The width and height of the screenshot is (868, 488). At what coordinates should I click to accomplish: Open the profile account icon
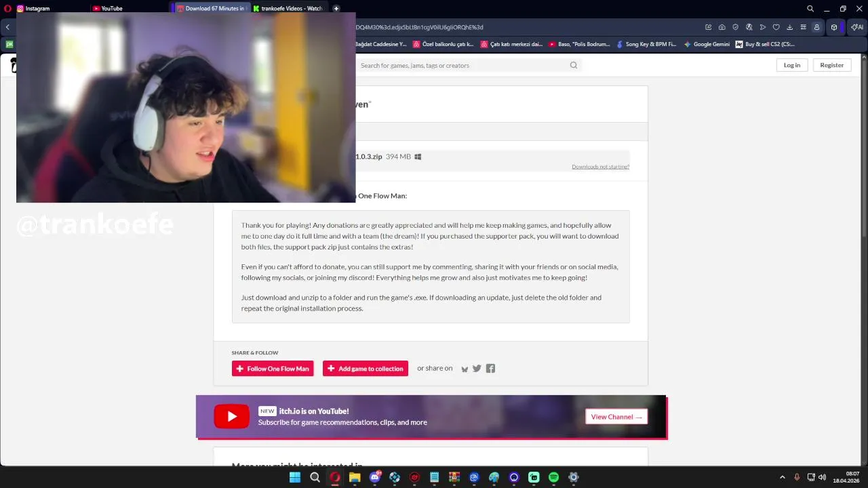click(816, 27)
